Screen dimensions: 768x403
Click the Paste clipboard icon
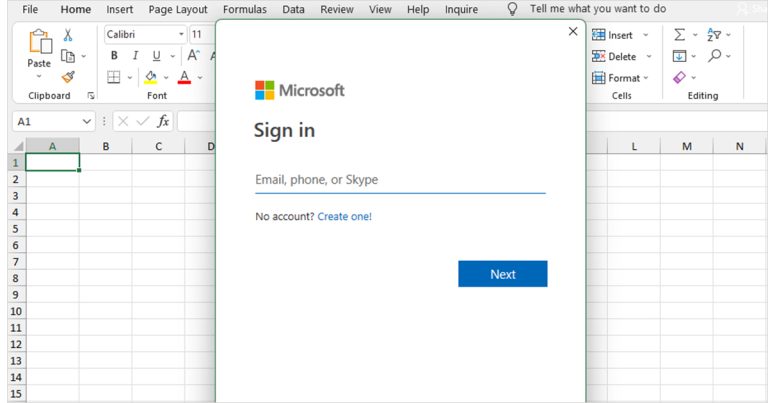(x=39, y=42)
